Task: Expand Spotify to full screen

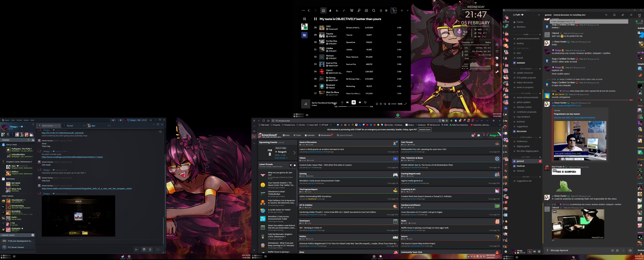Action: point(406,104)
